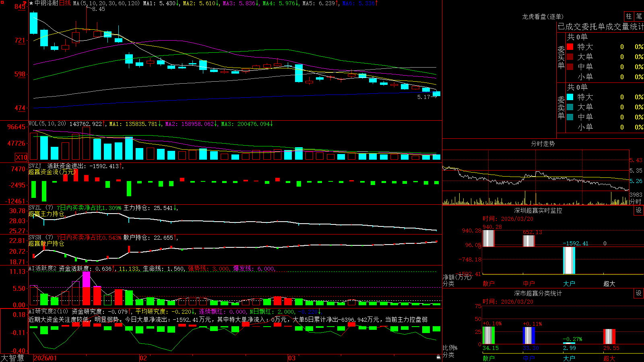Click the small red square icon top-left
Screen dimensions: 644x362
[2, 2]
